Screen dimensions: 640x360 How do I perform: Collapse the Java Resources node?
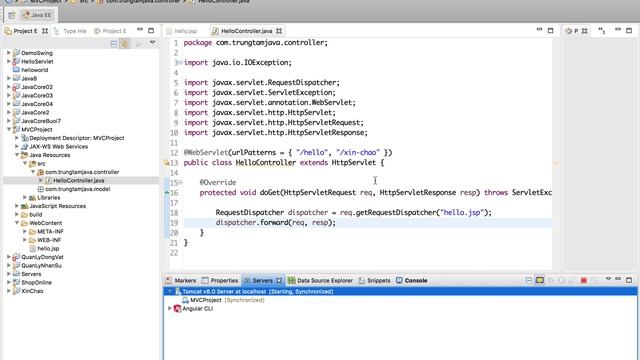(17, 155)
